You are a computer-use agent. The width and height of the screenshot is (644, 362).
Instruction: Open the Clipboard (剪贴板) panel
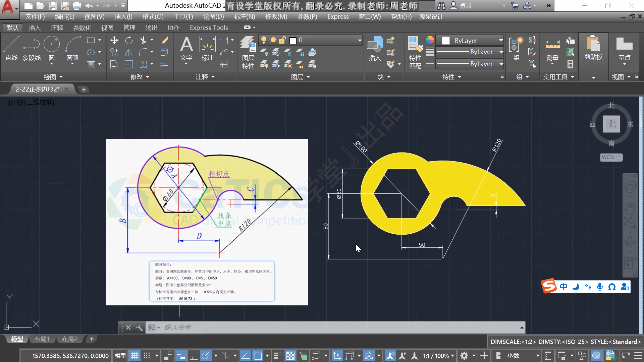point(593,49)
